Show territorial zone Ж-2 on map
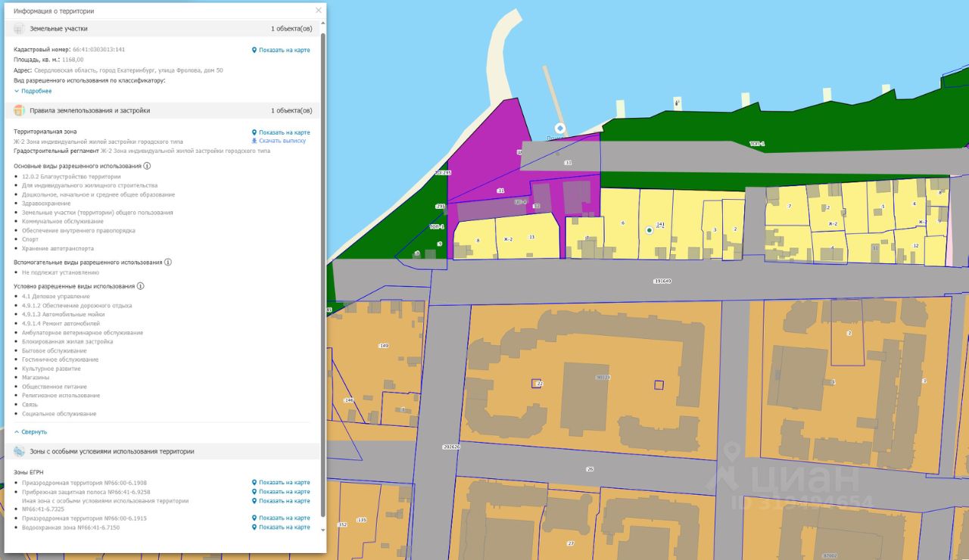The image size is (969, 560). pos(281,132)
